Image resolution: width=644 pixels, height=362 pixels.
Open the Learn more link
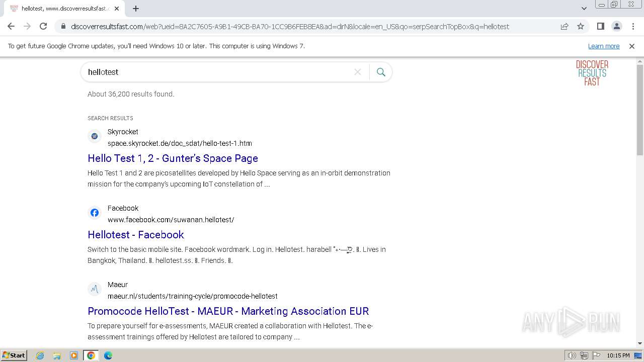click(604, 46)
